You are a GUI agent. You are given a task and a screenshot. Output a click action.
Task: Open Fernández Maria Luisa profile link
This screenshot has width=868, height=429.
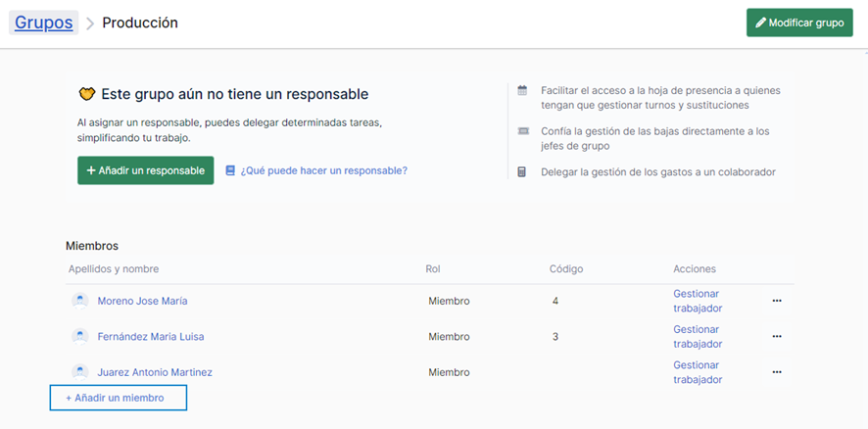[x=151, y=337]
